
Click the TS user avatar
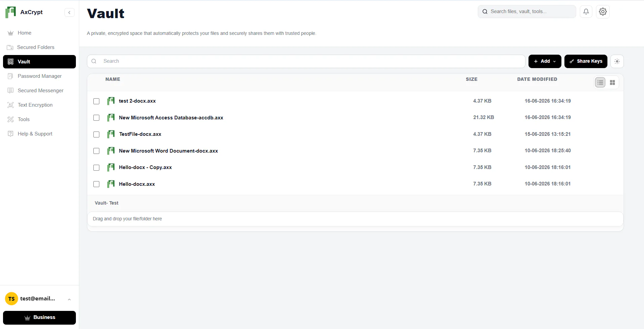tap(11, 299)
